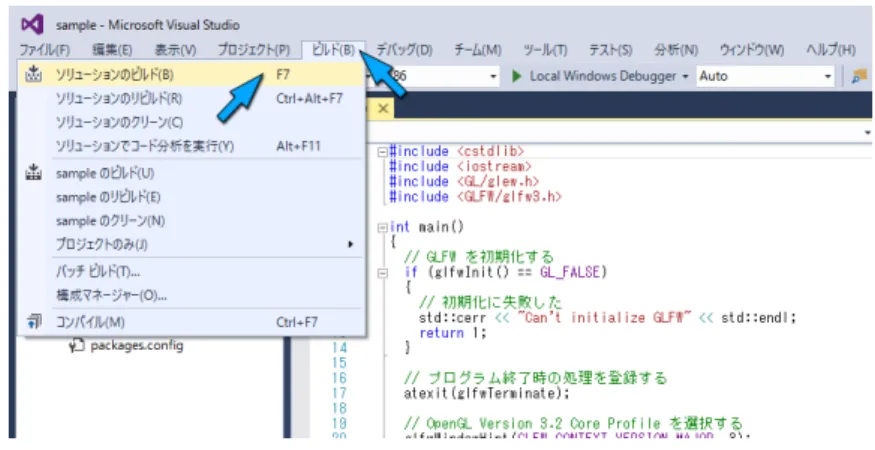Screen dimensions: 875x450
Task: Open 構成マネージャー(O)... dialog
Action: coord(192,295)
